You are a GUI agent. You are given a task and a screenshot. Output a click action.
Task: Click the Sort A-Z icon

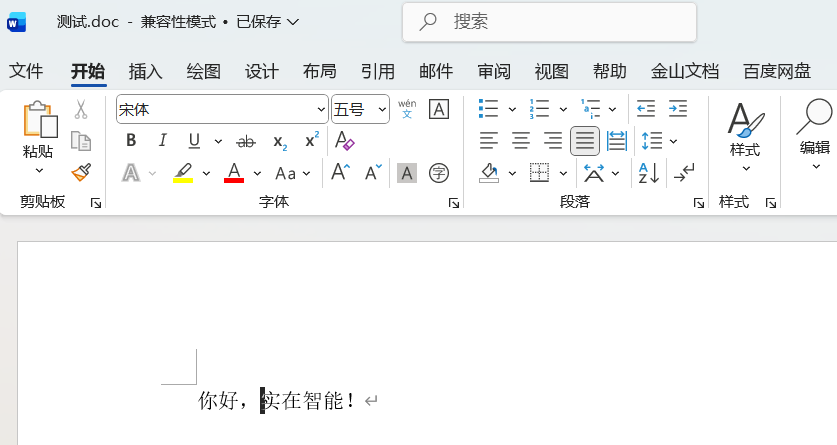[648, 173]
